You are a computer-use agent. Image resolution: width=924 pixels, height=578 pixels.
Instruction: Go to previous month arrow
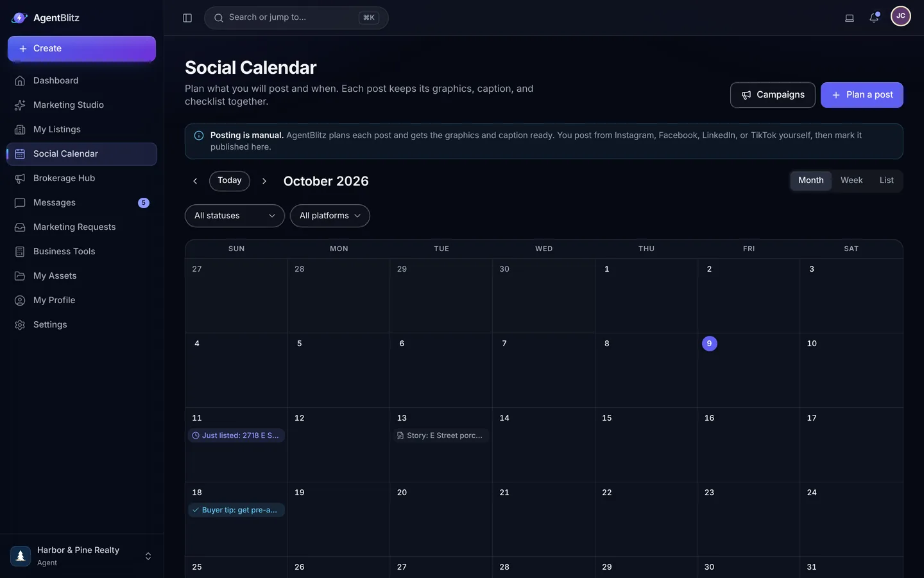[x=195, y=181]
